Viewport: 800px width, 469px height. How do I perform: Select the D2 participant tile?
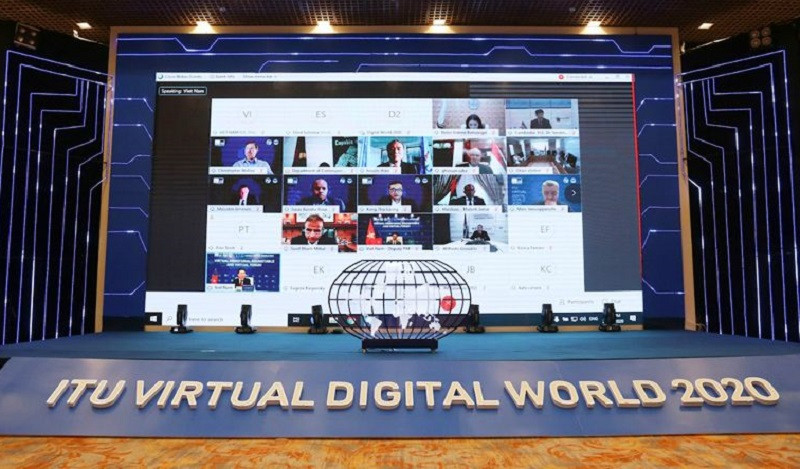[x=394, y=114]
